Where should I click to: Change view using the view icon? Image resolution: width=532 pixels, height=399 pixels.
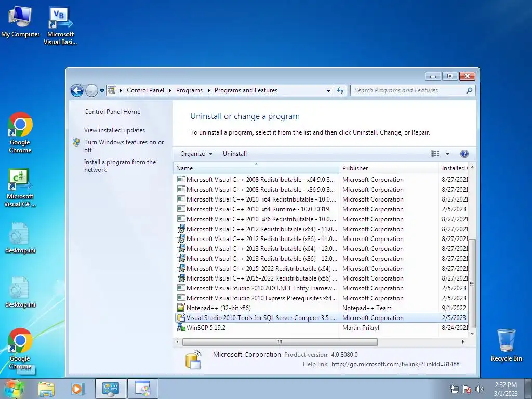(x=435, y=154)
